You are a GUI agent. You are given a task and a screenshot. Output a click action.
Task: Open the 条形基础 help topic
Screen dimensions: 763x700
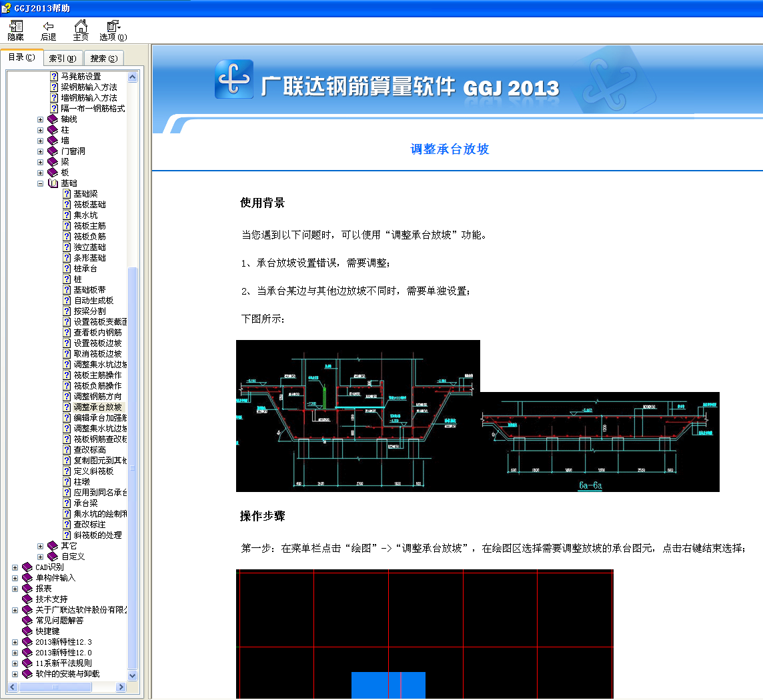click(x=89, y=258)
